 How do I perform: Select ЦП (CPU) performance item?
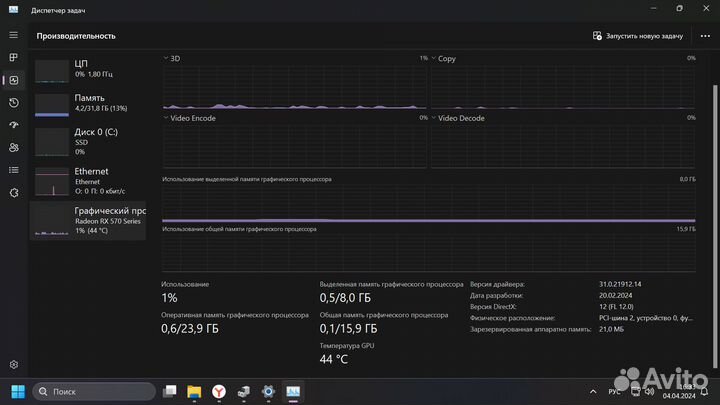tap(89, 70)
